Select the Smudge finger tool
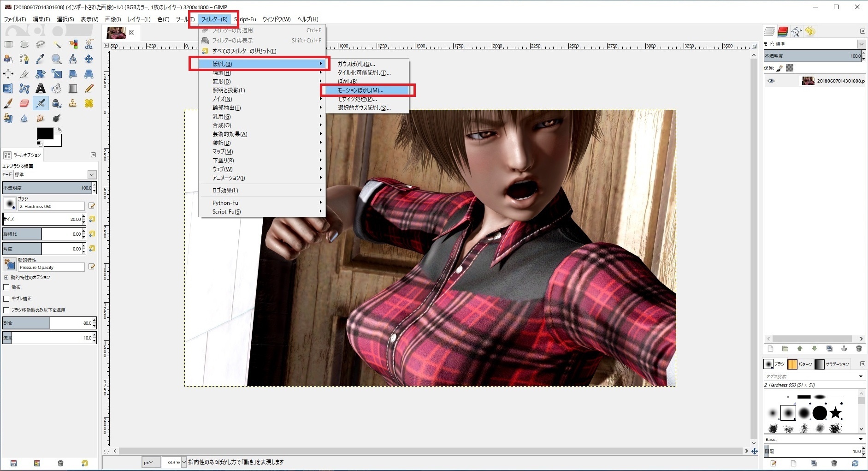 pos(41,118)
